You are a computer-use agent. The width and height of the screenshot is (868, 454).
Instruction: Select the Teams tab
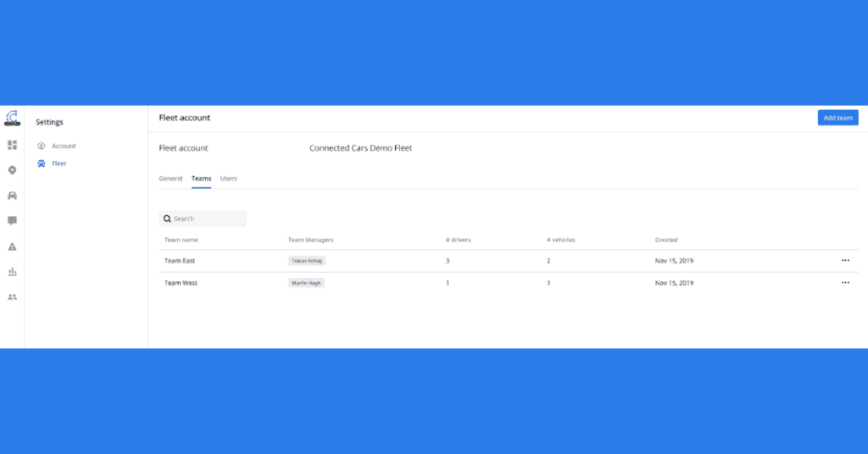pyautogui.click(x=201, y=179)
